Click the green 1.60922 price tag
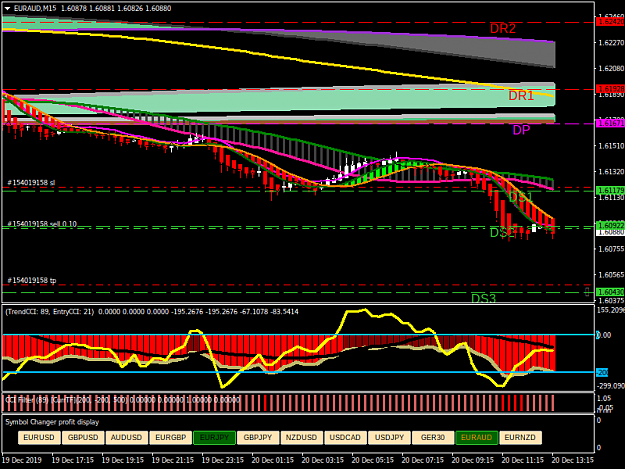Image resolution: width=625 pixels, height=469 pixels. 610,226
